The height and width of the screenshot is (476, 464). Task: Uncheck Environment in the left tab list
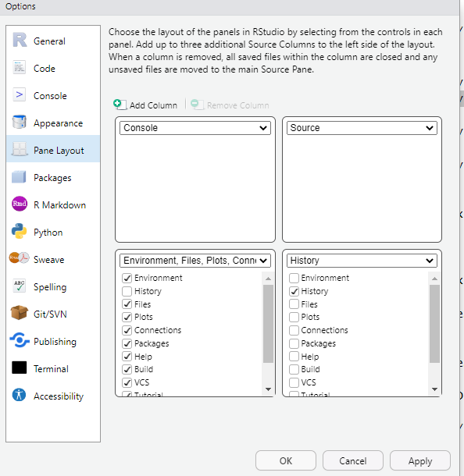127,278
